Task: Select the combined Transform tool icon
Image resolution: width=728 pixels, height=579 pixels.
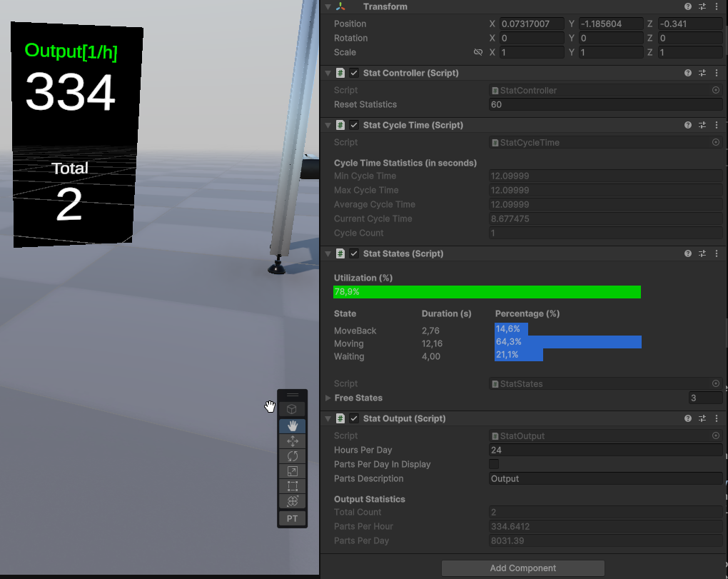Action: [292, 501]
